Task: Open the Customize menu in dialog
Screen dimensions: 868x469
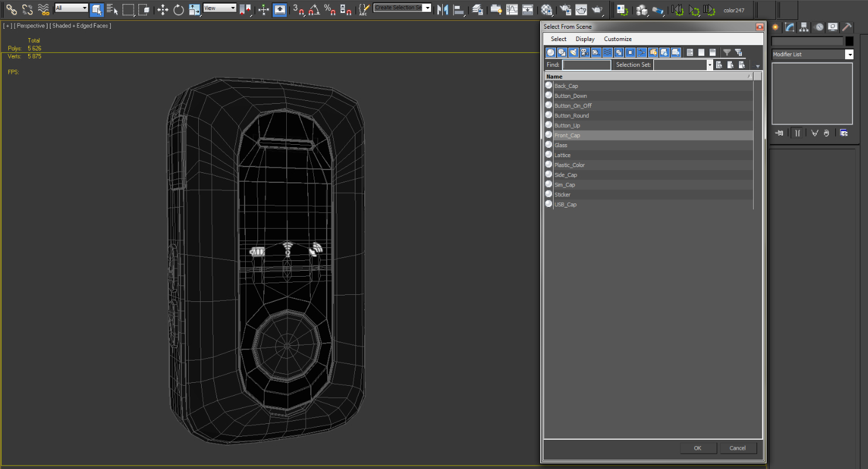Action: pyautogui.click(x=618, y=39)
